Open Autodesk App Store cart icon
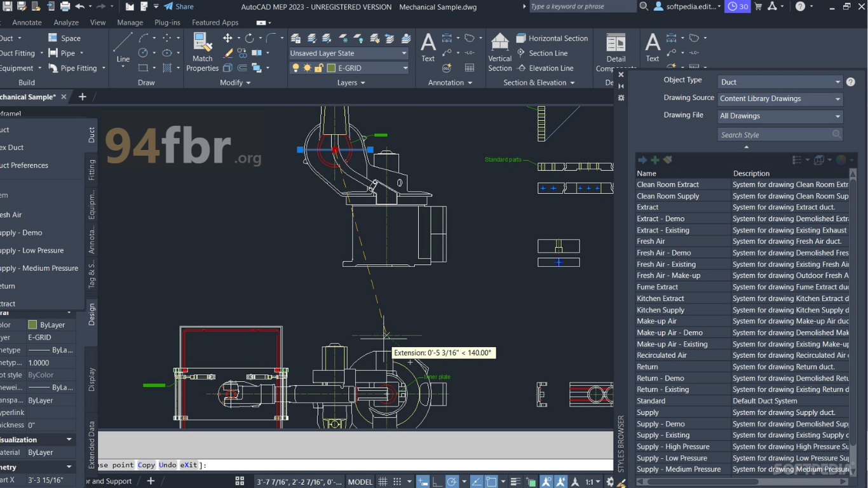 [x=758, y=6]
